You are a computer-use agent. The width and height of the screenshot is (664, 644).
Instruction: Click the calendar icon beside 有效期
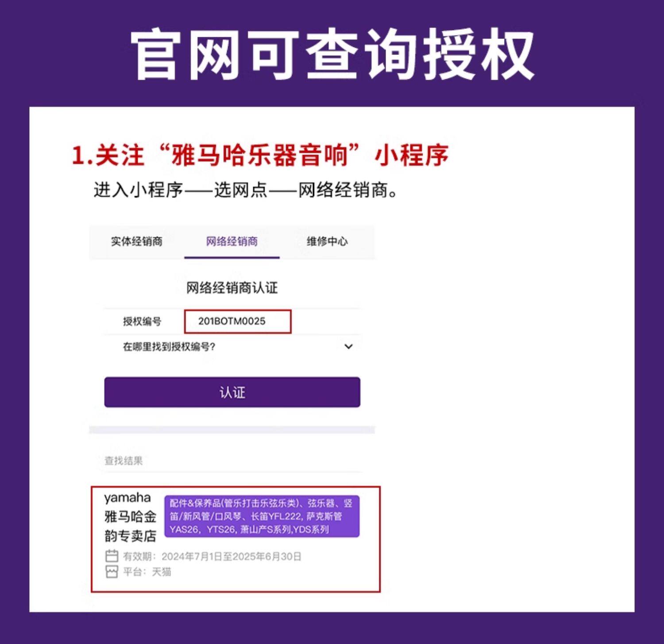[x=112, y=556]
